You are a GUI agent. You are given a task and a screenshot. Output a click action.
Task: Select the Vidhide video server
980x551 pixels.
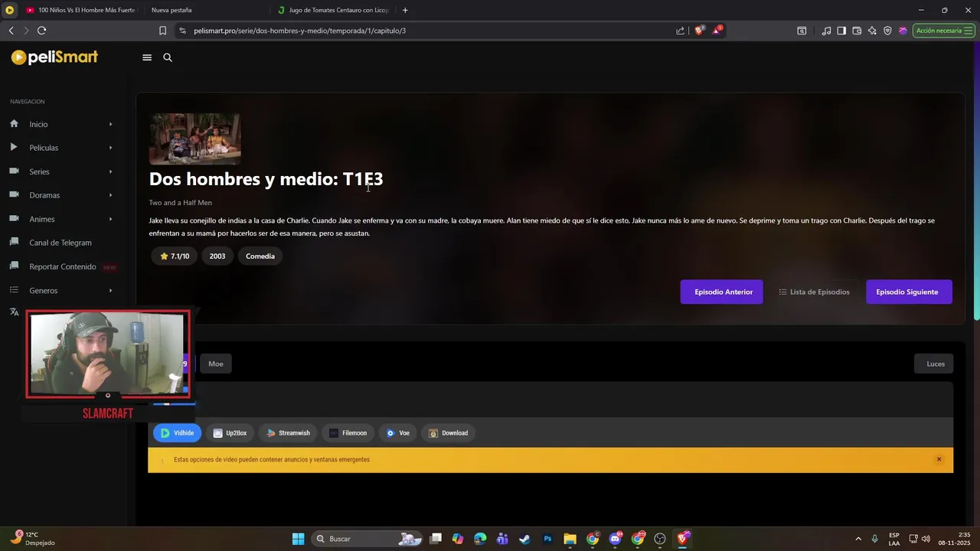point(177,433)
